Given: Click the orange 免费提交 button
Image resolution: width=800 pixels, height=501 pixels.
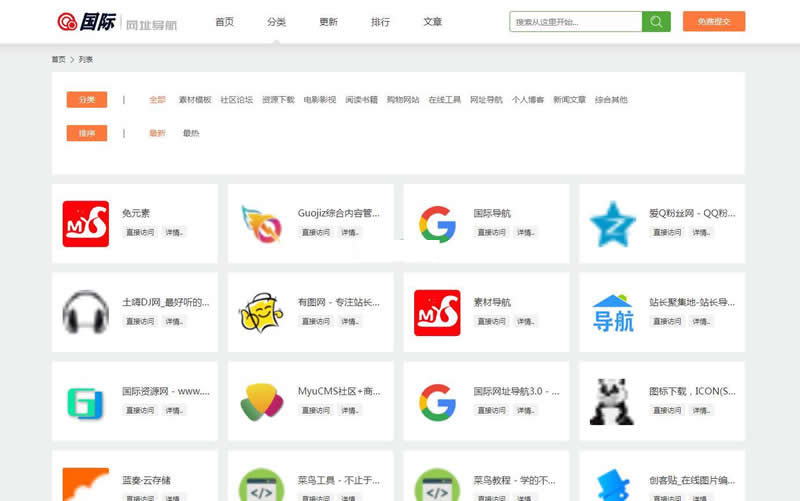Looking at the screenshot, I should [x=714, y=21].
